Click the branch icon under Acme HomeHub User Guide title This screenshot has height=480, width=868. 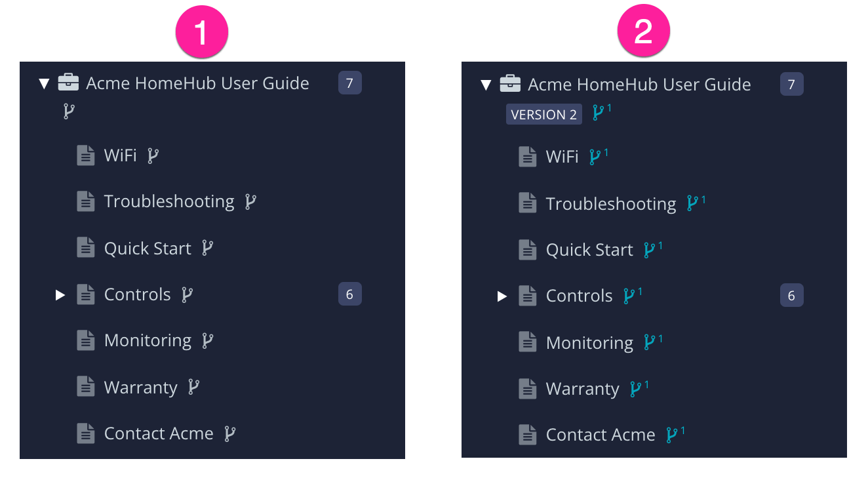coord(69,110)
